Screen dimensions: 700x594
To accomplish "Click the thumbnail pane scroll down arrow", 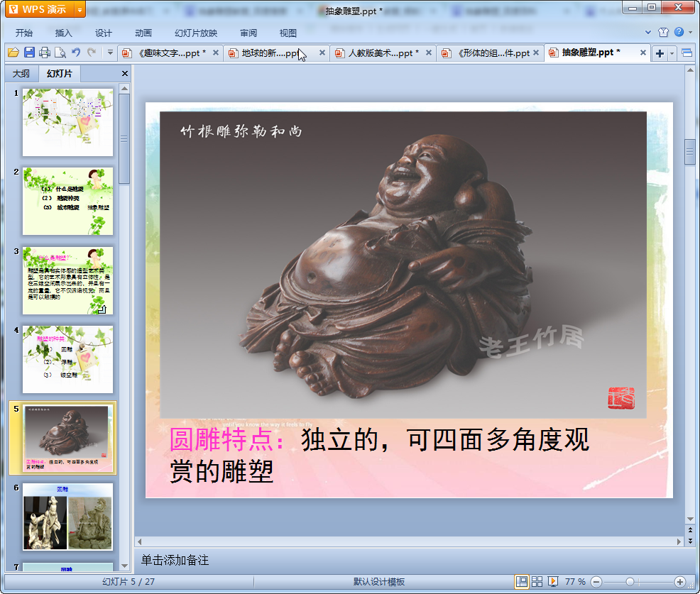I will [124, 566].
